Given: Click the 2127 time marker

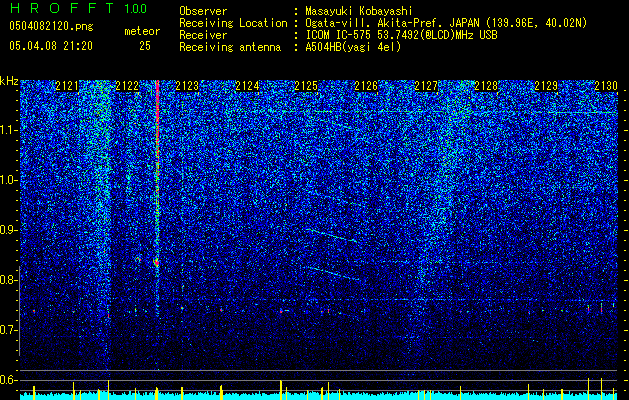Looking at the screenshot, I should pos(426,86).
